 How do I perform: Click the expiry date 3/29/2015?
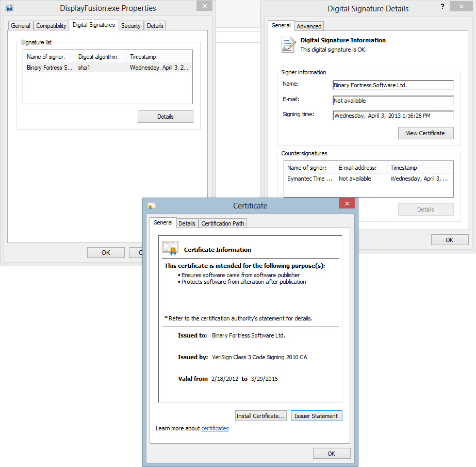tap(265, 379)
